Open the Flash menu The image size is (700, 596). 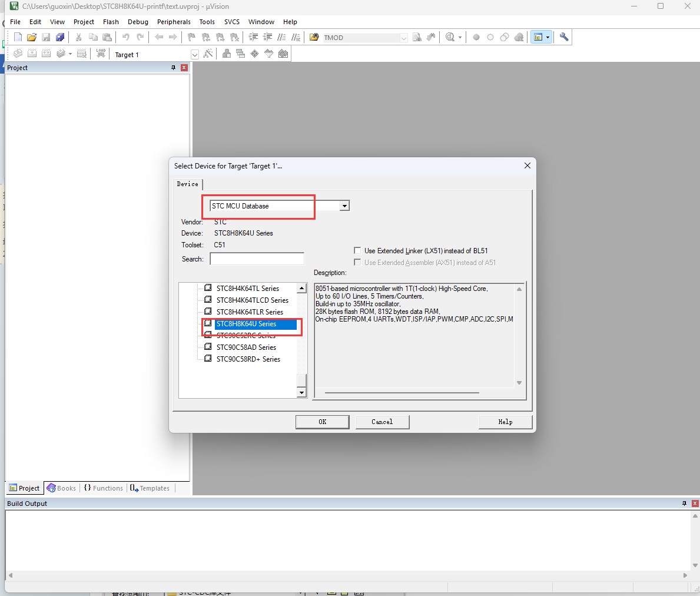111,22
